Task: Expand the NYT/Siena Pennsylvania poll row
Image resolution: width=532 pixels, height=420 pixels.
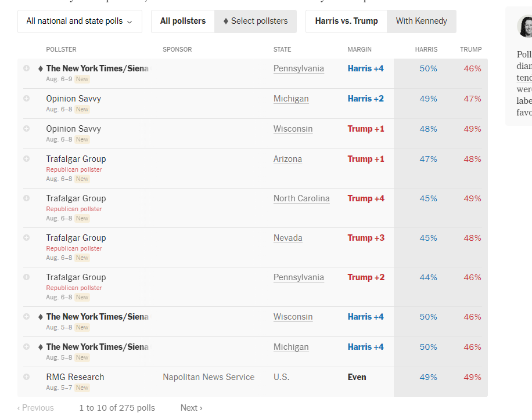Action: pos(26,68)
